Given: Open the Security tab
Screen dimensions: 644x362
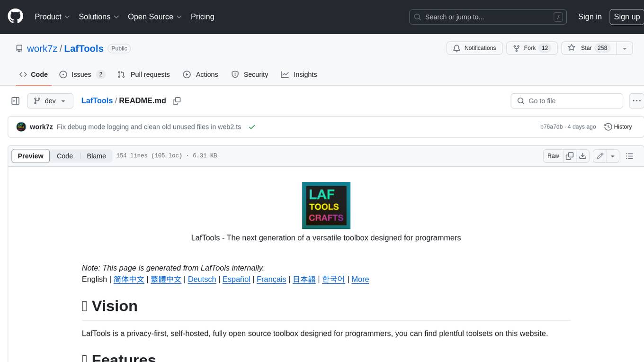Looking at the screenshot, I should click(x=250, y=74).
